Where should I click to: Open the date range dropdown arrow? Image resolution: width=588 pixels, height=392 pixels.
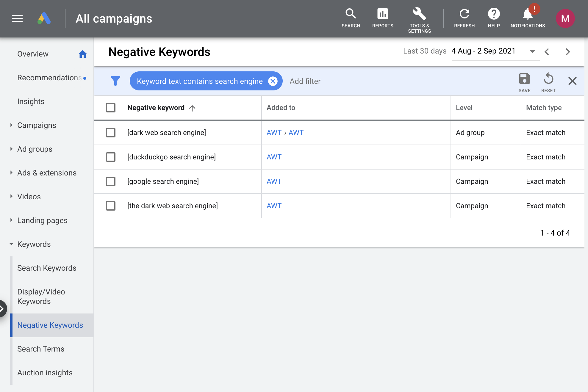(x=532, y=51)
